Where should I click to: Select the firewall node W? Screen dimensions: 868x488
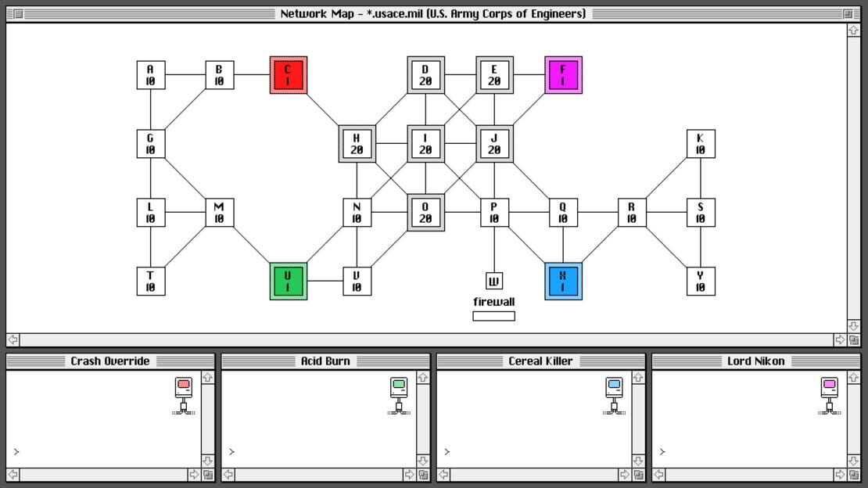[x=493, y=282]
